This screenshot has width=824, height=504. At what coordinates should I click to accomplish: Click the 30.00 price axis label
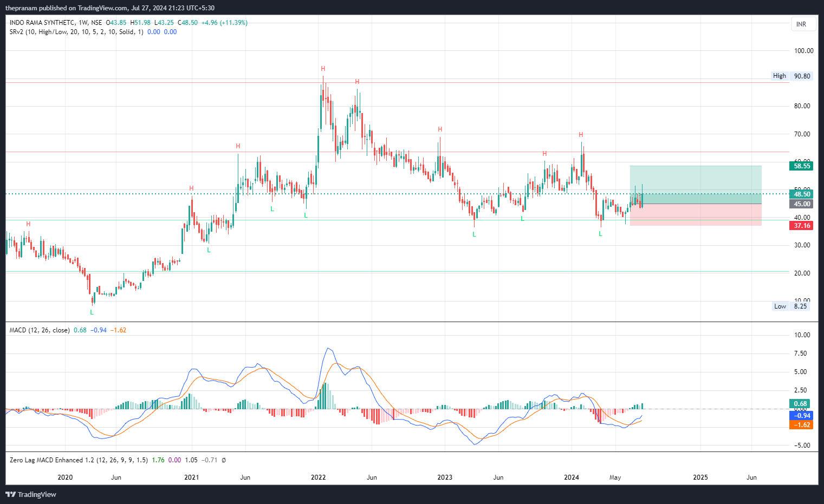(x=802, y=245)
